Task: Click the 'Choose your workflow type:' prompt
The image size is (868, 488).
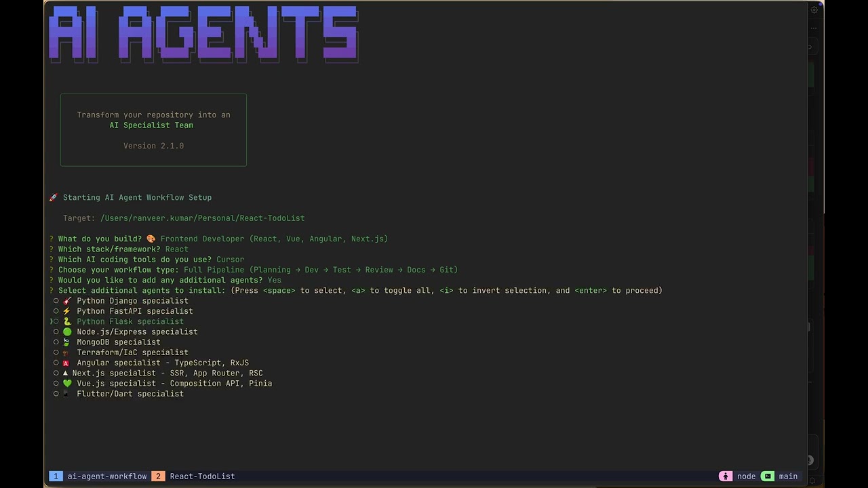Action: click(119, 270)
